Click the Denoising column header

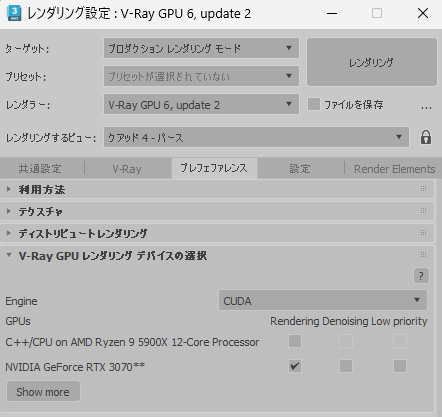pos(345,321)
